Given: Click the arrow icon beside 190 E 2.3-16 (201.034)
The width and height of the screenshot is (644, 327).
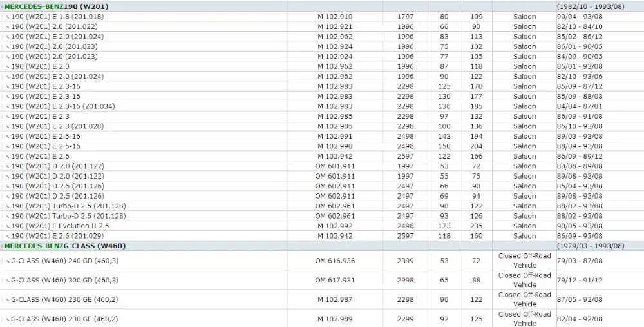Looking at the screenshot, I should tap(8, 107).
